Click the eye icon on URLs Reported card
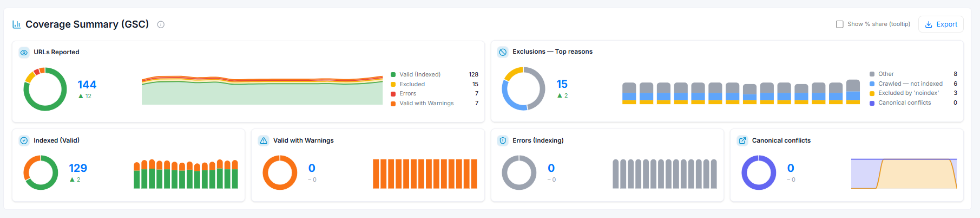 coord(24,53)
